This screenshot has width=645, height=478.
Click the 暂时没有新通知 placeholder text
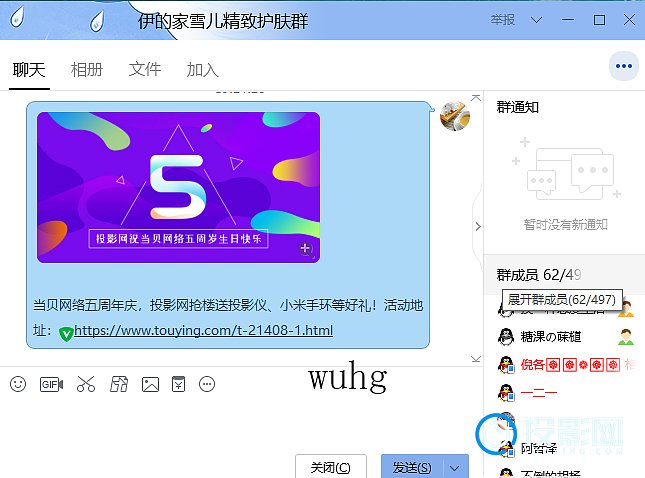(x=565, y=225)
